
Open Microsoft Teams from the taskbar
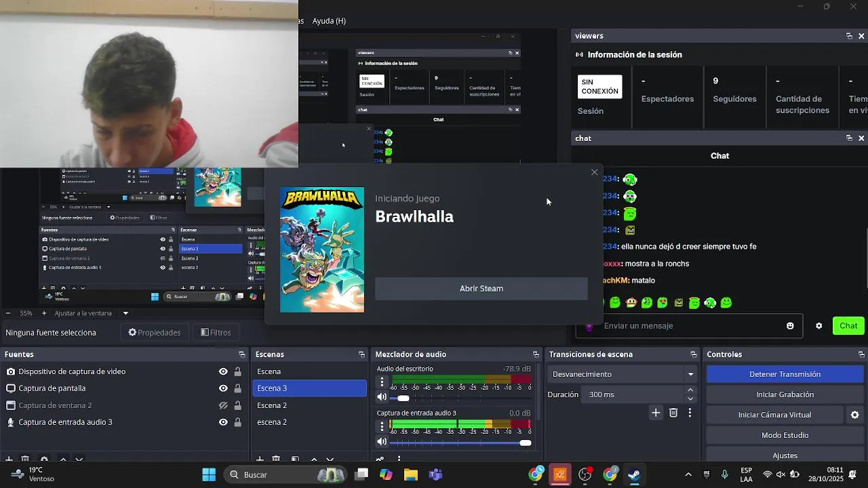point(435,474)
